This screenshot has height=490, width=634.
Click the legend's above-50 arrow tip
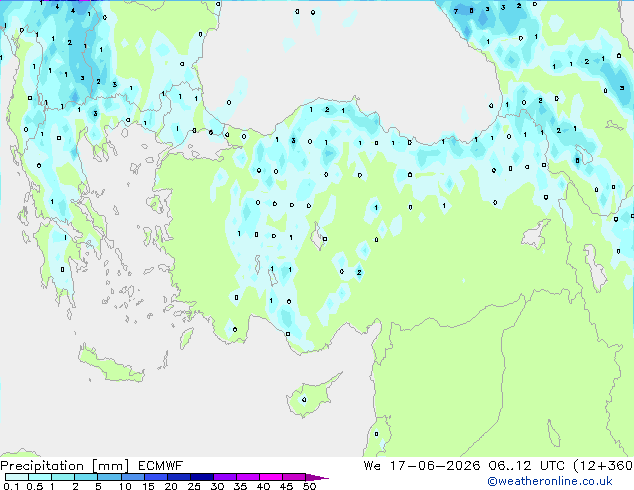(x=317, y=477)
